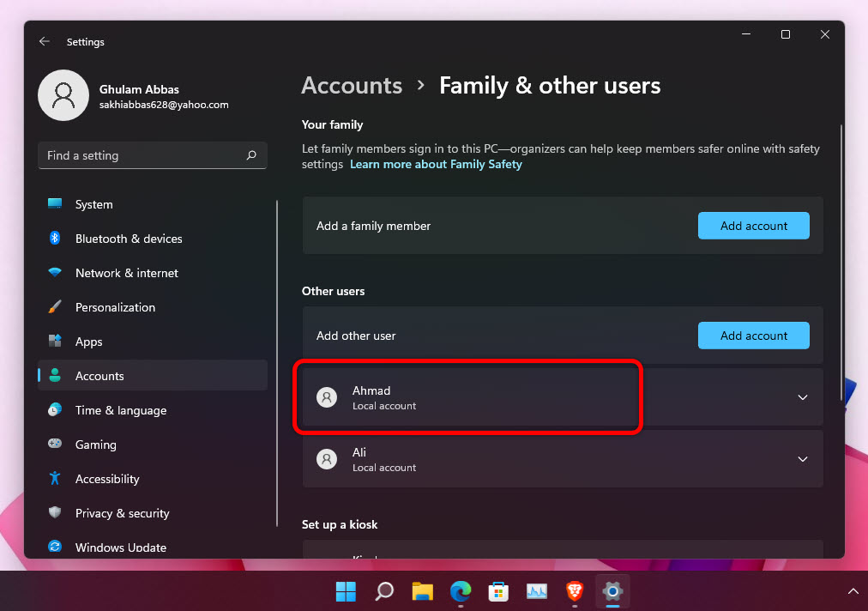Image resolution: width=868 pixels, height=611 pixels.
Task: Click the Accounts person icon
Action: click(x=55, y=375)
